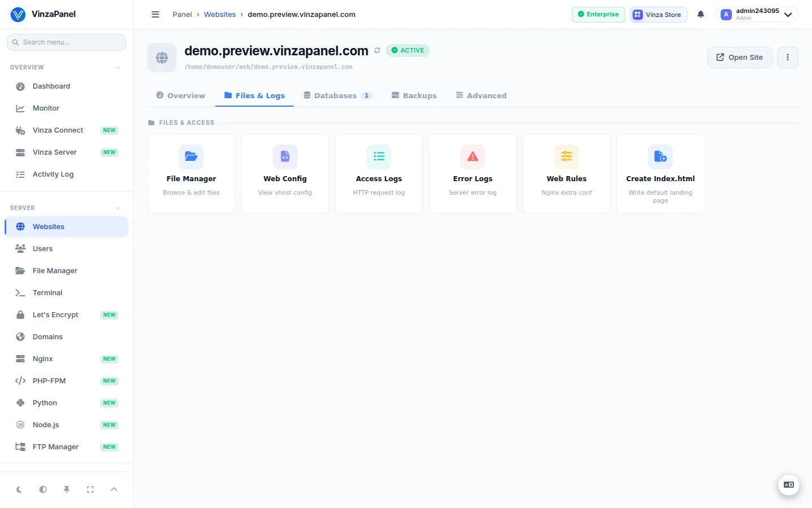
Task: Toggle fullscreen icon in sidebar footer
Action: pyautogui.click(x=90, y=489)
